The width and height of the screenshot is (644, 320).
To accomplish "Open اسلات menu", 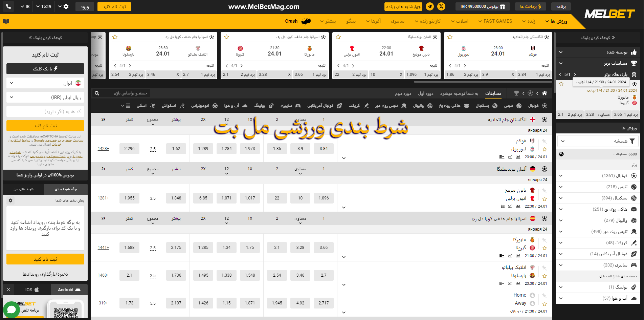I will coord(460,21).
